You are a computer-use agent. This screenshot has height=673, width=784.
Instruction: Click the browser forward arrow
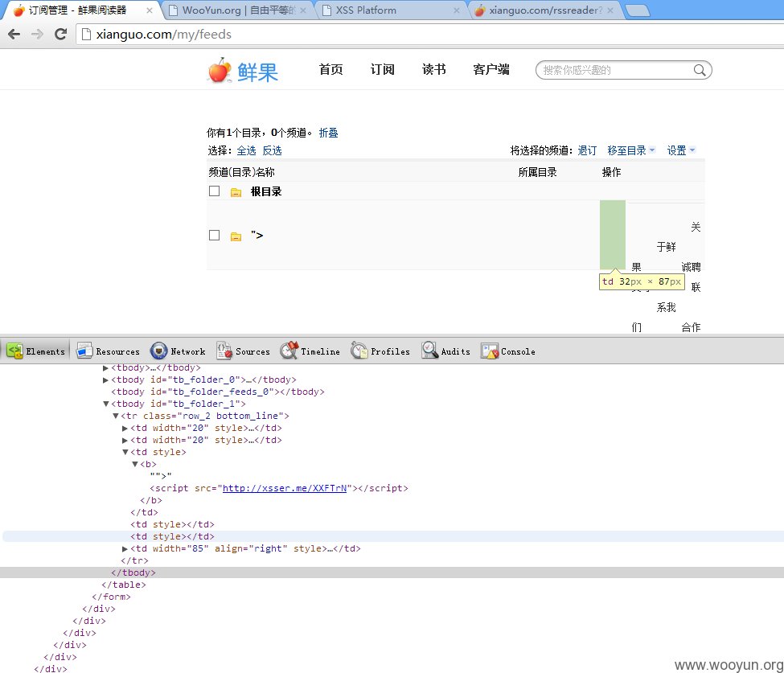coord(38,34)
